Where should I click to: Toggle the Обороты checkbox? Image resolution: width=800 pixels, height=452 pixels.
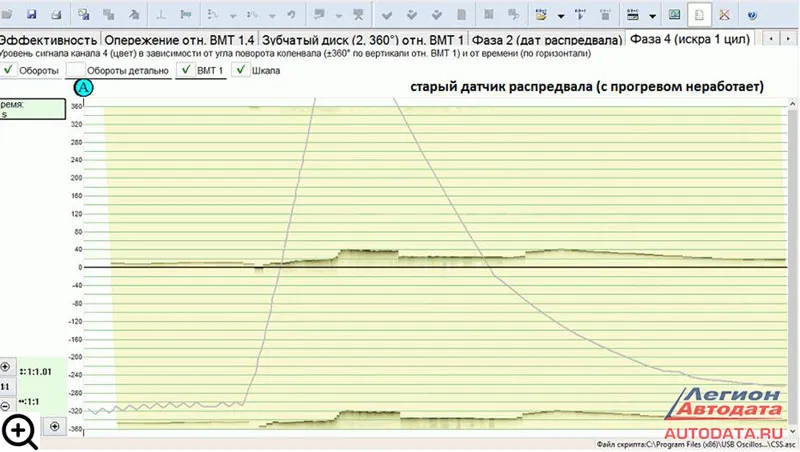[9, 70]
